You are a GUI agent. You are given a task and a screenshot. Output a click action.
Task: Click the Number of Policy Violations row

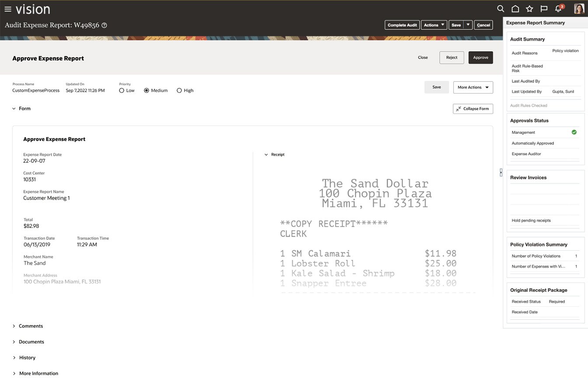pyautogui.click(x=545, y=256)
